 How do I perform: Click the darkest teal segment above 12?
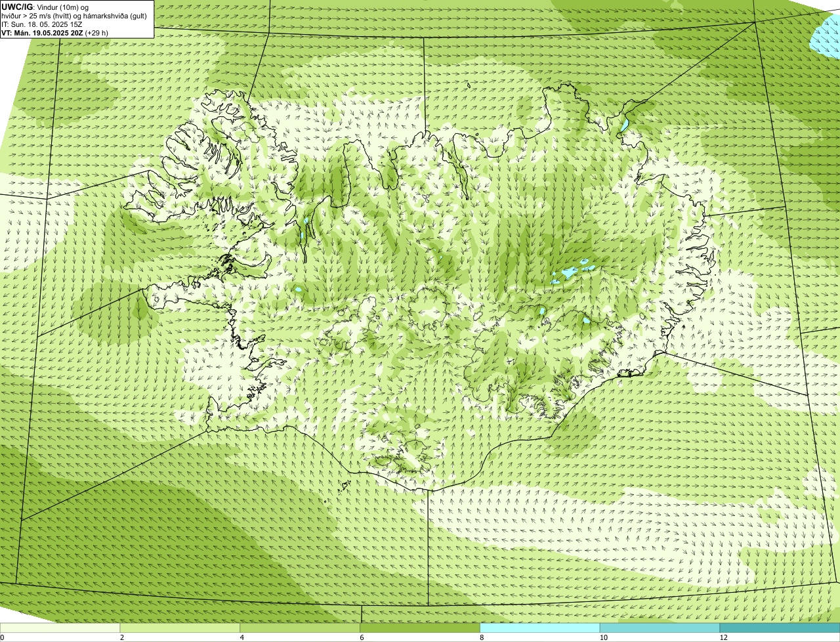[x=780, y=628]
